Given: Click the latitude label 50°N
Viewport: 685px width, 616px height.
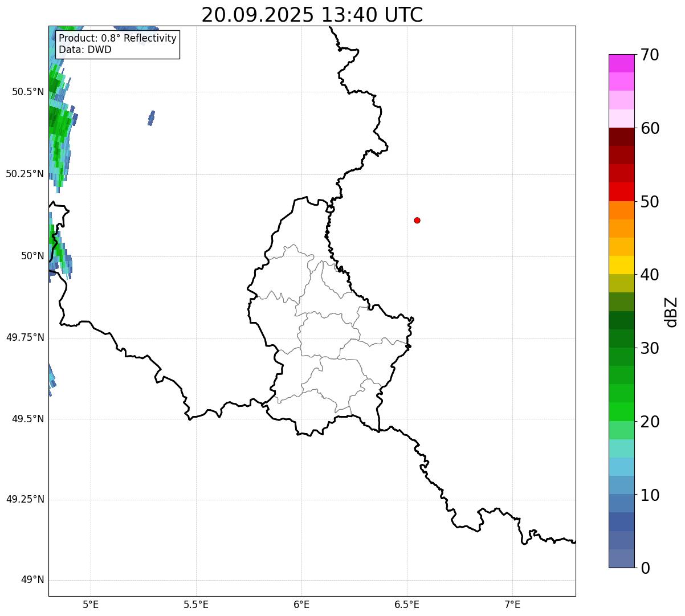Looking at the screenshot, I should coord(33,256).
